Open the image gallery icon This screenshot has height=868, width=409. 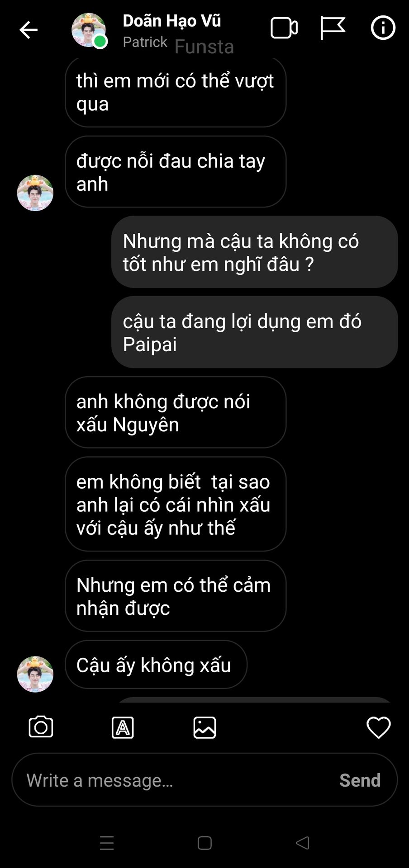(x=204, y=727)
